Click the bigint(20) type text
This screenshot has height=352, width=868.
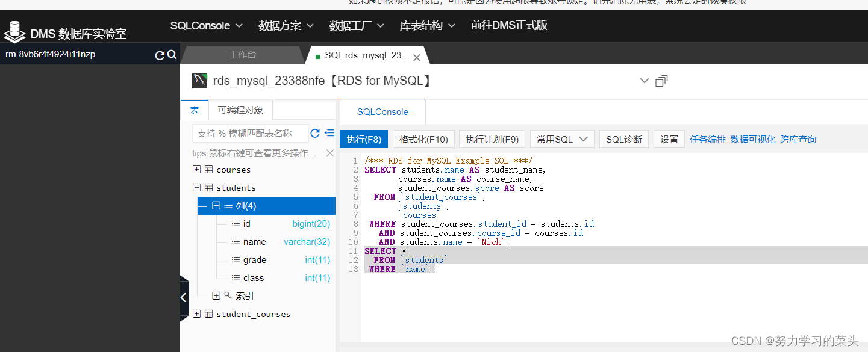coord(311,224)
